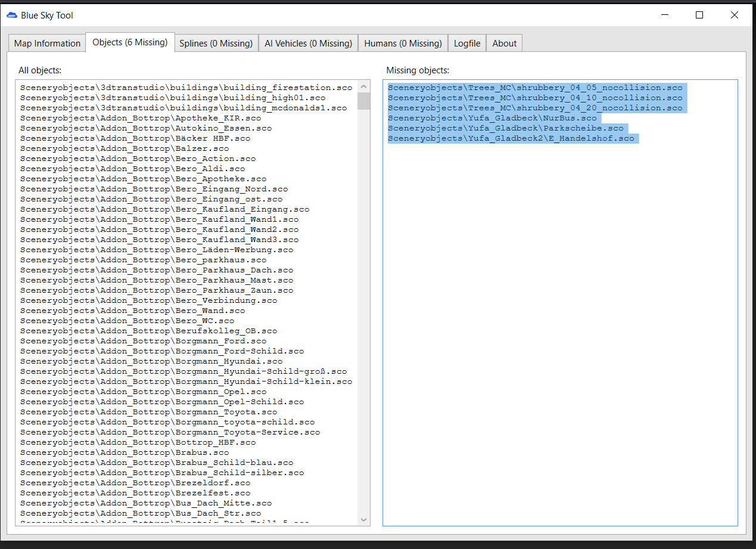Open the Logfile tab
The height and width of the screenshot is (549, 756).
[x=467, y=44]
